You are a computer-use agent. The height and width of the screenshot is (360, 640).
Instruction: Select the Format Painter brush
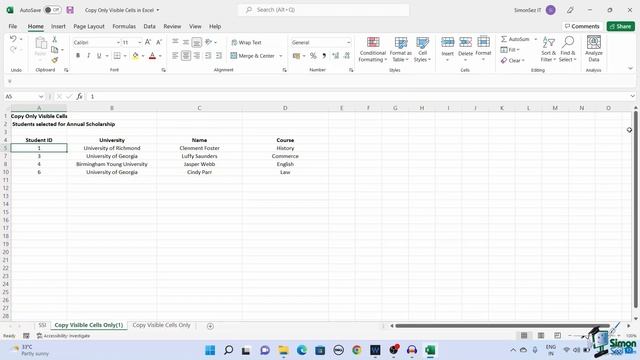pyautogui.click(x=55, y=60)
